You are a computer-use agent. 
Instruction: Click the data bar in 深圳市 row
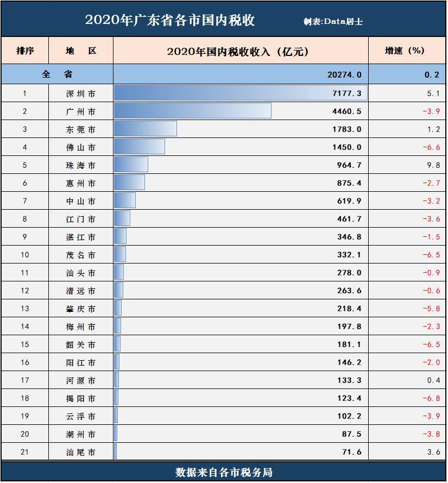click(241, 93)
